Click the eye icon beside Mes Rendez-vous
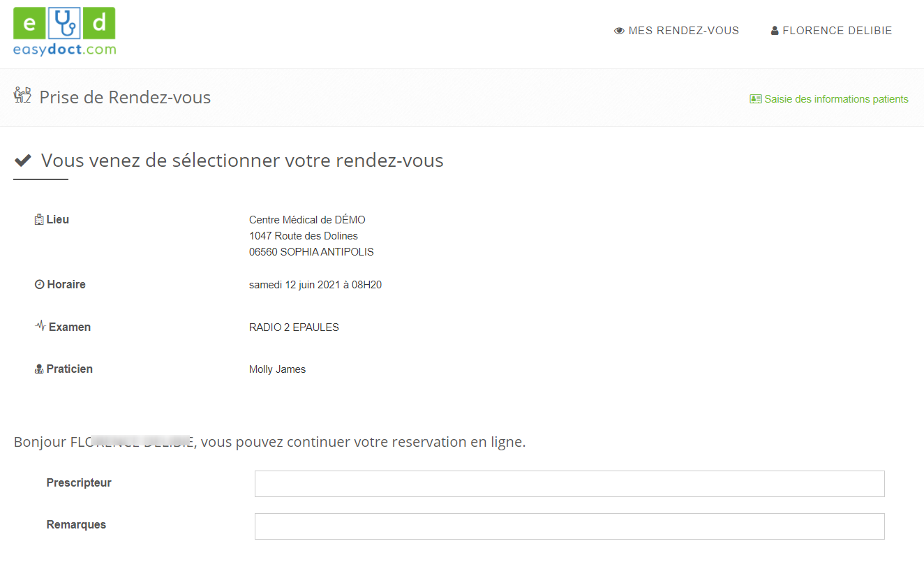The image size is (924, 562). coord(619,31)
